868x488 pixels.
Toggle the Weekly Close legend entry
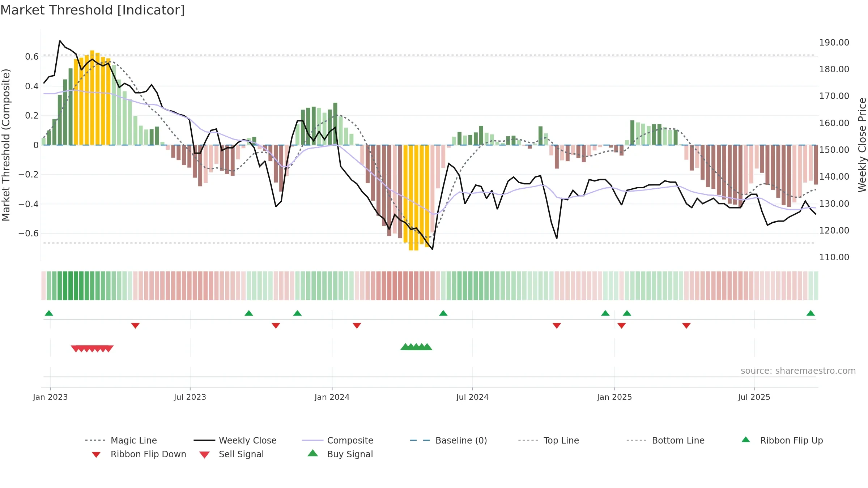235,440
